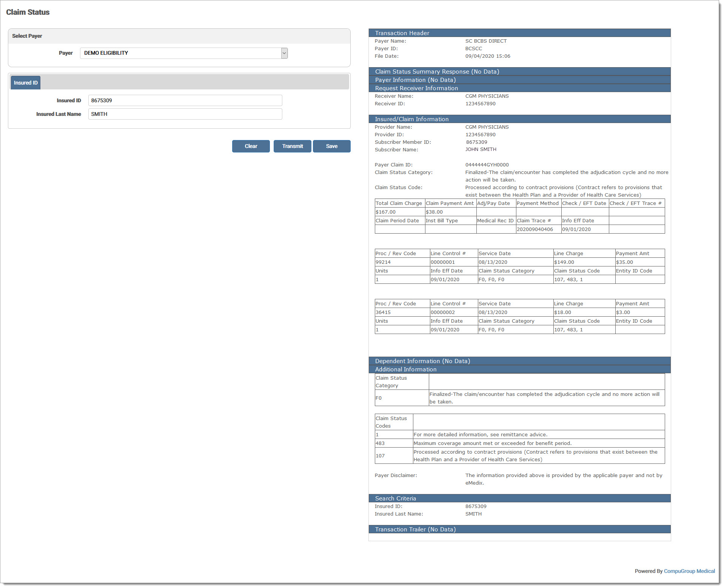
Task: Click 'For more detailed information' status text
Action: click(480, 434)
